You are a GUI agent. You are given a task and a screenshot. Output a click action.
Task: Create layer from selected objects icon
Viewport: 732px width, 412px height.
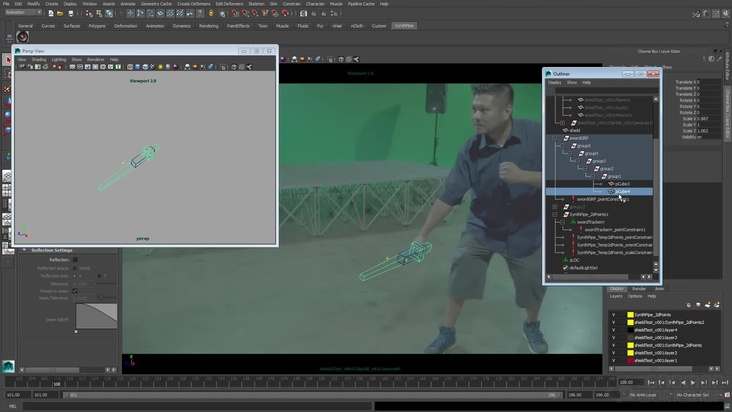pyautogui.click(x=717, y=305)
